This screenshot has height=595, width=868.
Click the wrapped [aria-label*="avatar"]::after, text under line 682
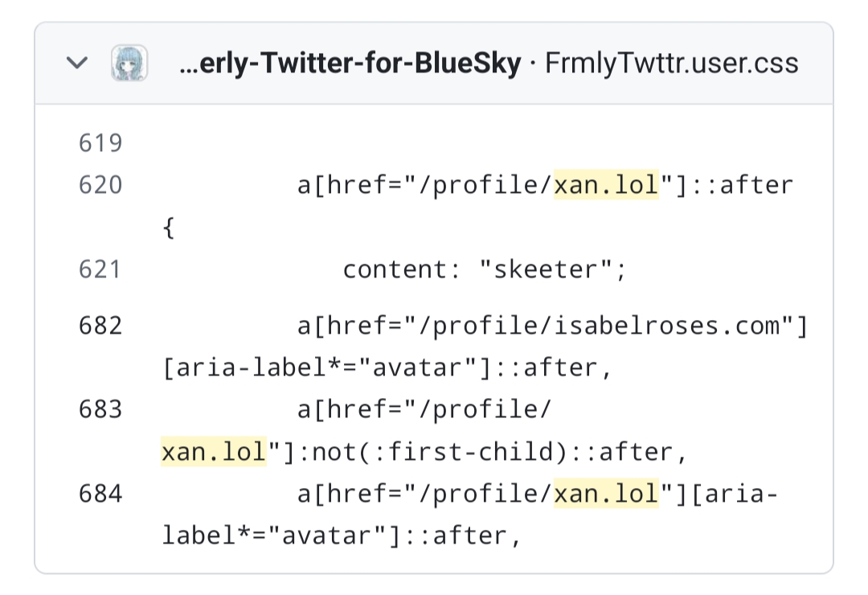point(387,368)
